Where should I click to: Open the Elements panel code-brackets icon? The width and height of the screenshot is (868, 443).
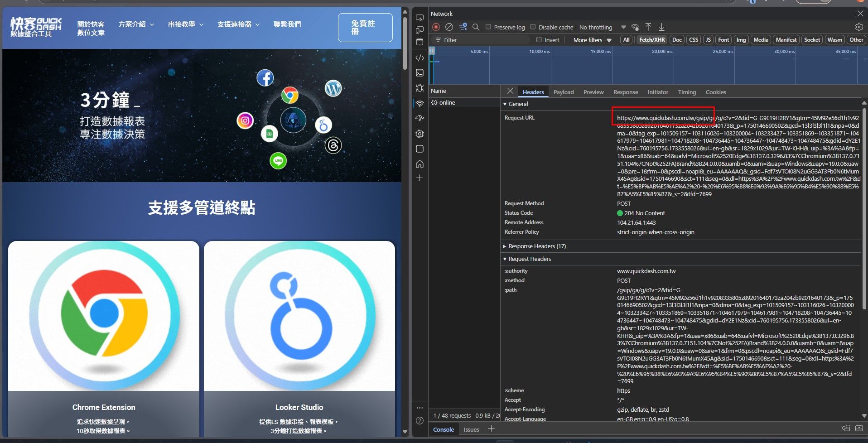coord(420,58)
